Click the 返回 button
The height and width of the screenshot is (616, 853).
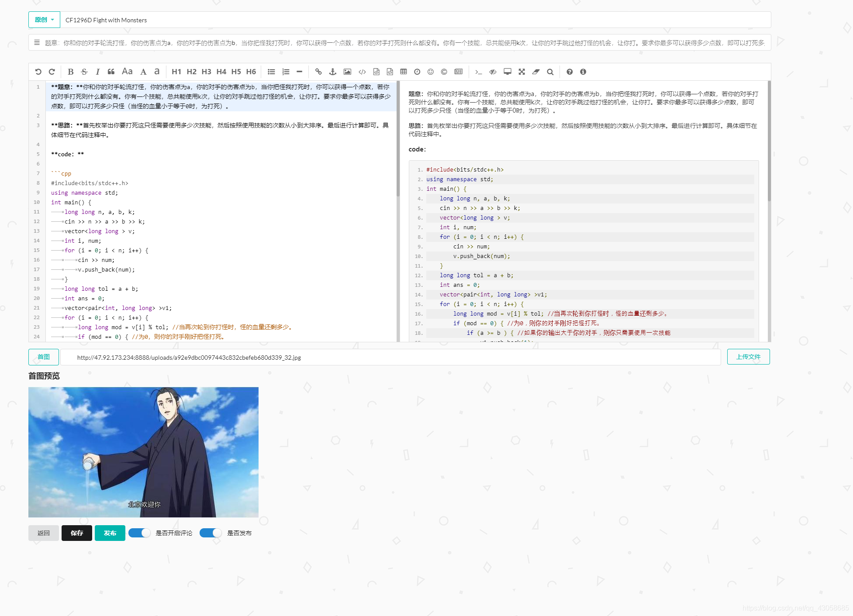click(x=43, y=533)
